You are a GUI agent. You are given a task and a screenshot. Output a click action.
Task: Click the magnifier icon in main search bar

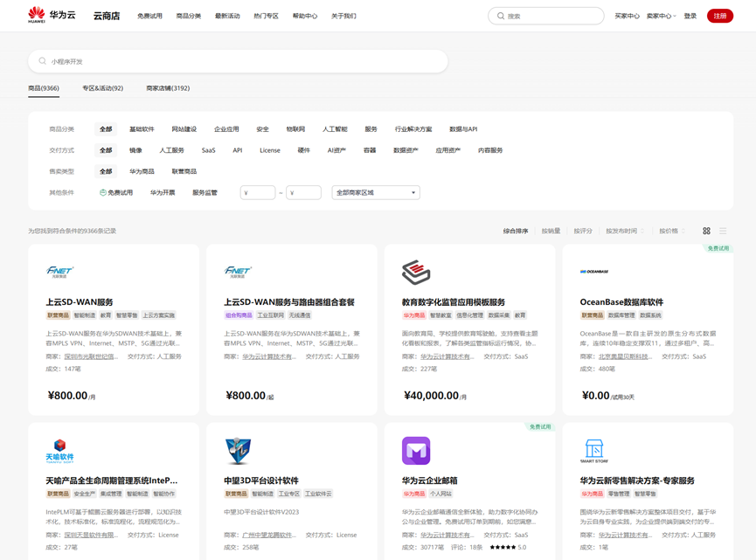[x=43, y=61]
